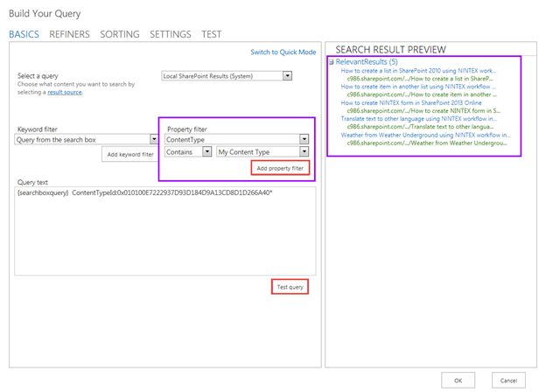Image resolution: width=546 pixels, height=392 pixels.
Task: Expand Keyword filter dropdown arrow
Action: click(x=154, y=139)
